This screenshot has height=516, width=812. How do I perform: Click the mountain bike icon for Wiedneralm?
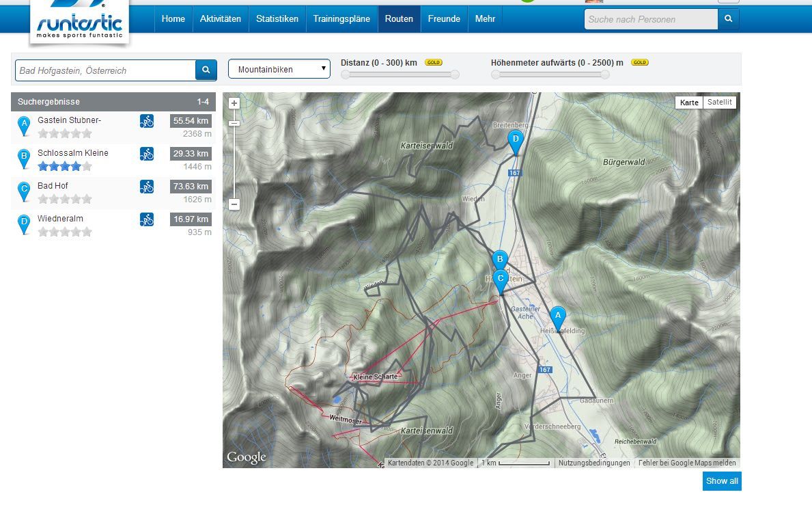(147, 219)
